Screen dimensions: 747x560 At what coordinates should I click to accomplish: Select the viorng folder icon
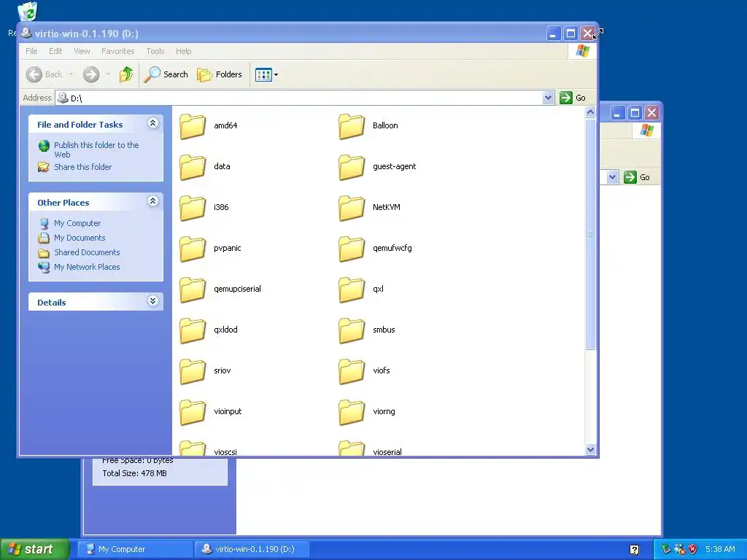click(352, 413)
